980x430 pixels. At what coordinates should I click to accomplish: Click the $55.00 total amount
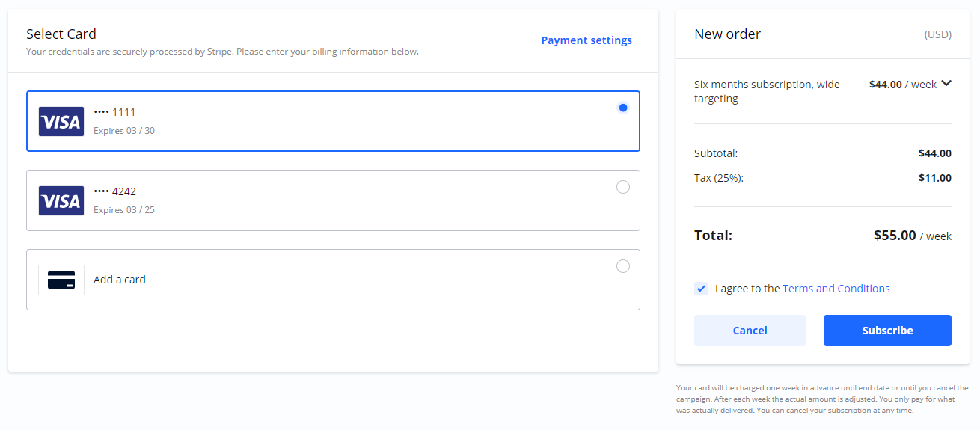click(895, 236)
